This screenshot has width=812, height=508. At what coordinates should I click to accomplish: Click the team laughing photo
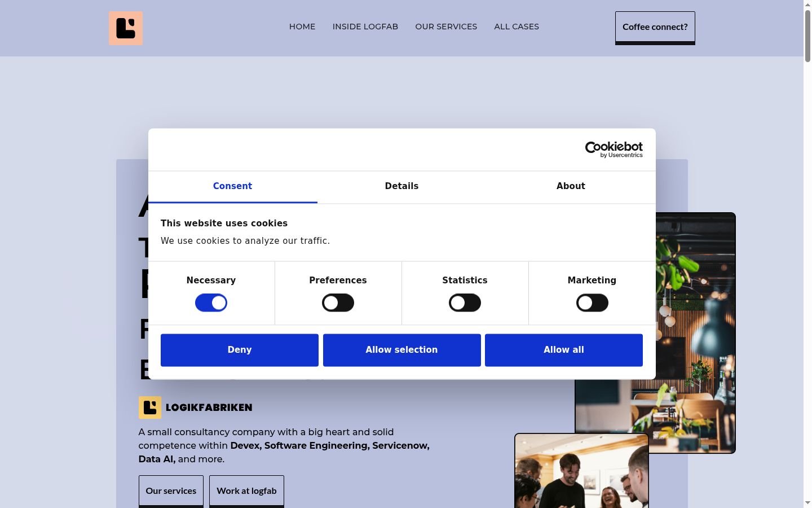point(581,471)
